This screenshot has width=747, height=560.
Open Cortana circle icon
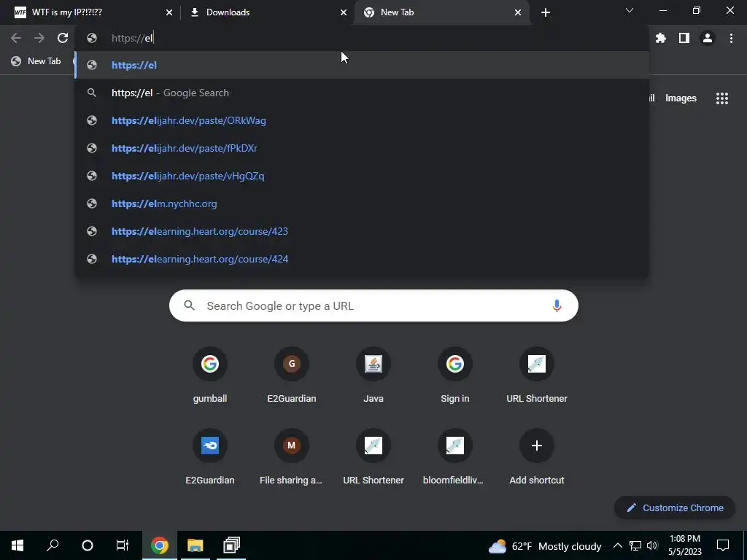(x=88, y=545)
